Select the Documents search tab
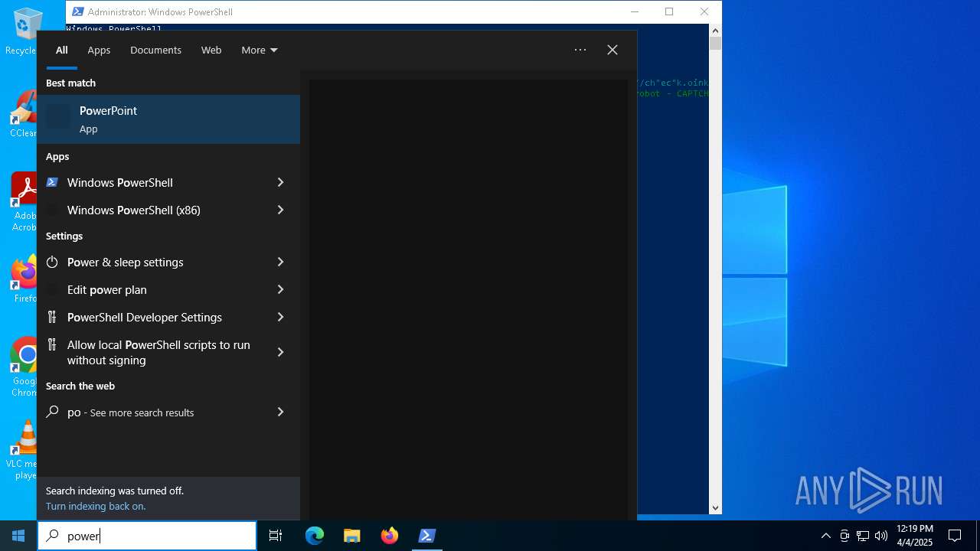 155,50
